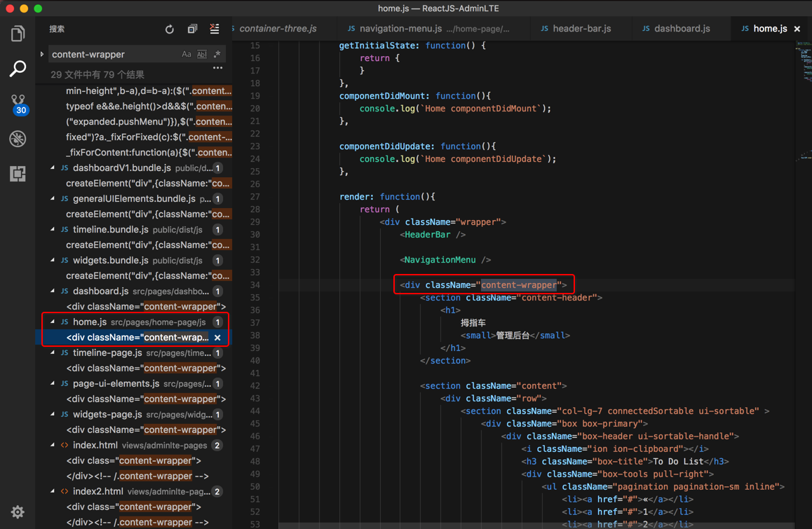Open the Debug view icon
Screen dimensions: 812x529
18,139
